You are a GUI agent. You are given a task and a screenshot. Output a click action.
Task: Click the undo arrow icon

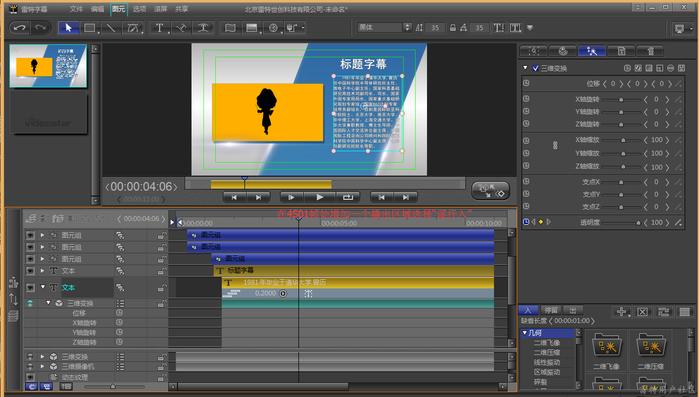[x=19, y=28]
